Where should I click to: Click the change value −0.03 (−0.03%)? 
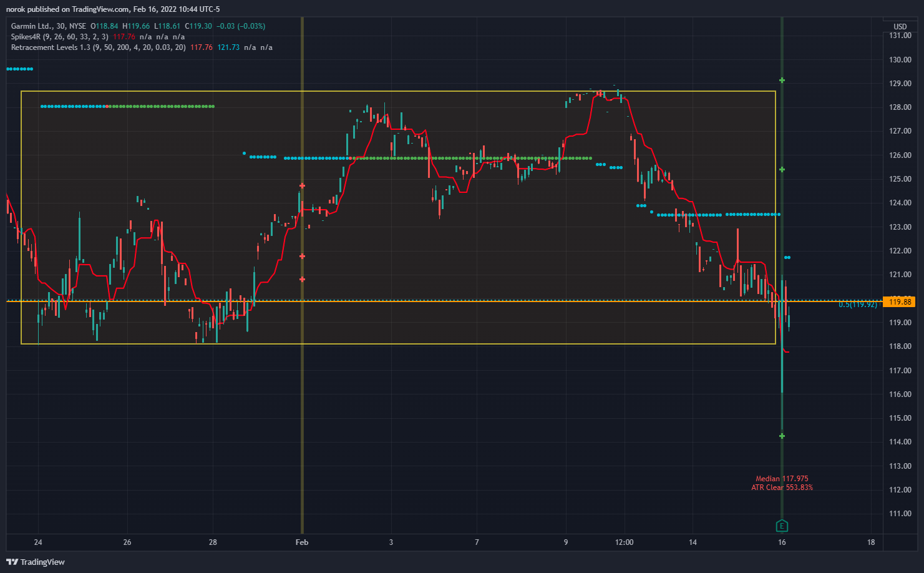tap(241, 26)
